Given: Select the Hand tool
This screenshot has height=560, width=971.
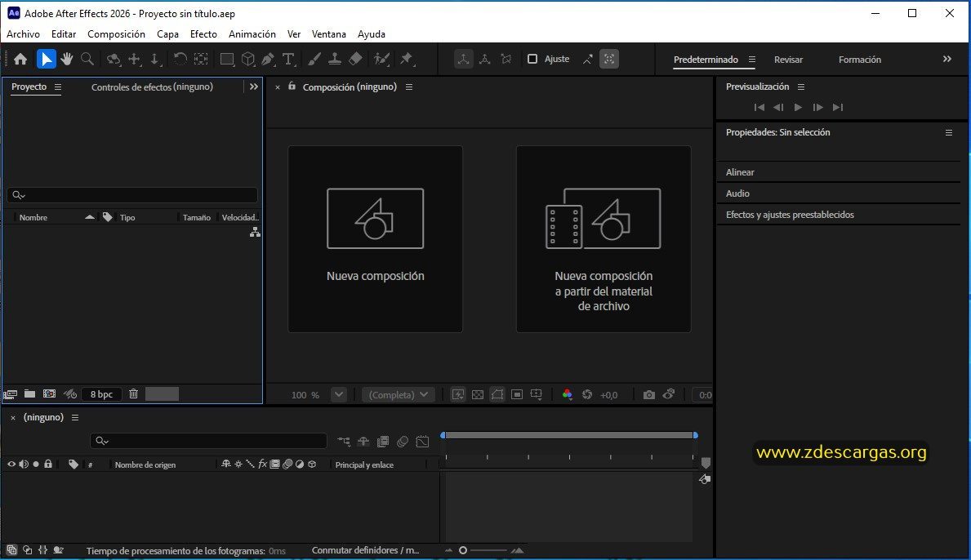Looking at the screenshot, I should click(66, 59).
